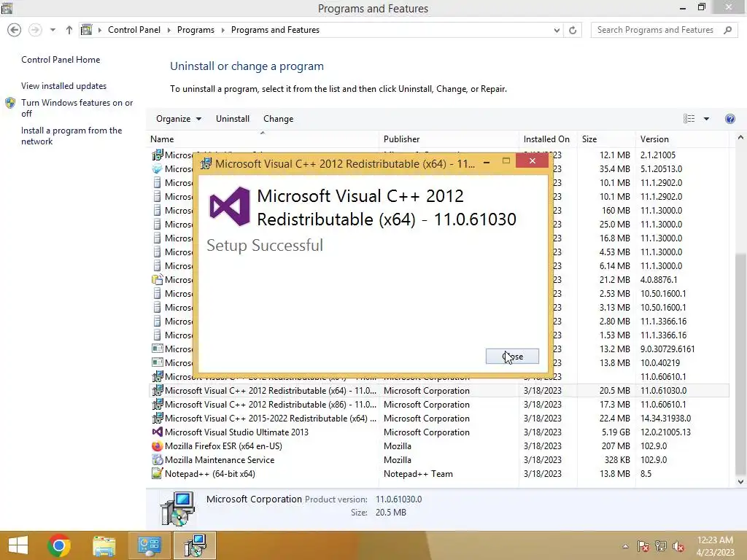Click the Firefox ESR program icon
Screen dimensions: 747x560
[158, 446]
